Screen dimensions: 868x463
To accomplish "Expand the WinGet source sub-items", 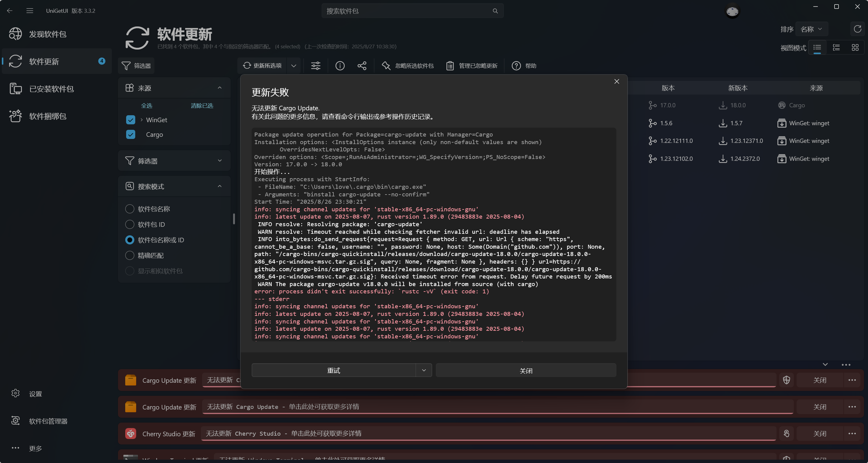I will click(x=141, y=120).
